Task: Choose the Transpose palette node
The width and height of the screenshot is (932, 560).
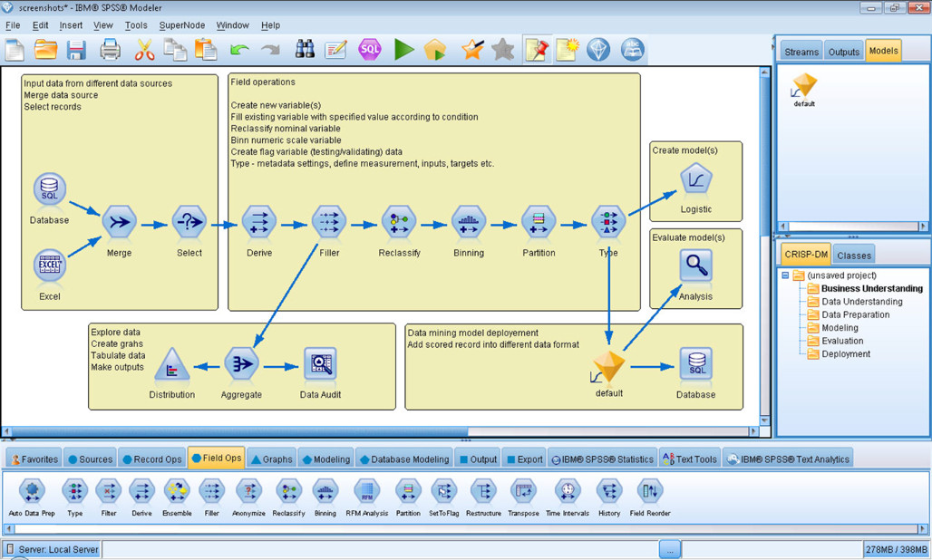Action: tap(523, 497)
